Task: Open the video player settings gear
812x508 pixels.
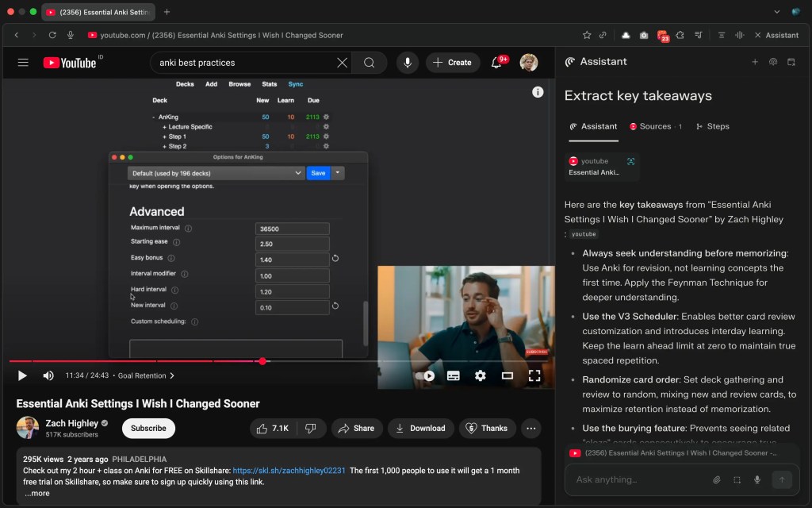Action: (480, 375)
